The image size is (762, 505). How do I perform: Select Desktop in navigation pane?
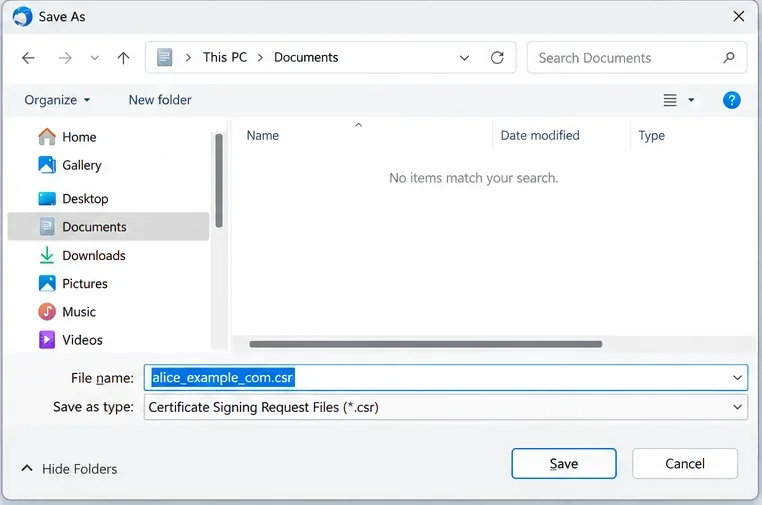[x=108, y=199]
